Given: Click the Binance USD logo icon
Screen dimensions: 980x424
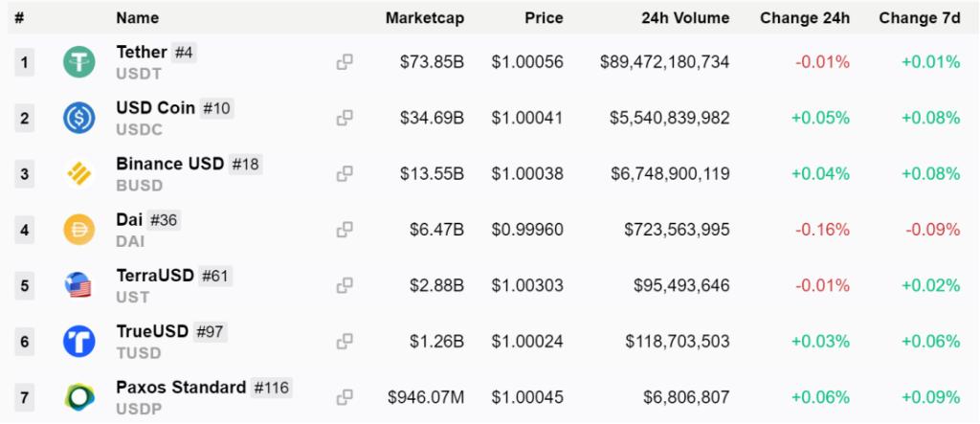Looking at the screenshot, I should click(78, 173).
